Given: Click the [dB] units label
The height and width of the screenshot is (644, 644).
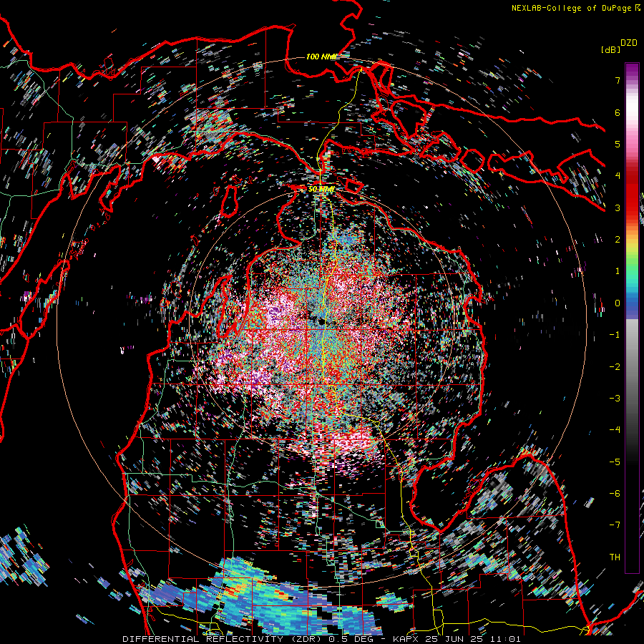Looking at the screenshot, I should [610, 50].
